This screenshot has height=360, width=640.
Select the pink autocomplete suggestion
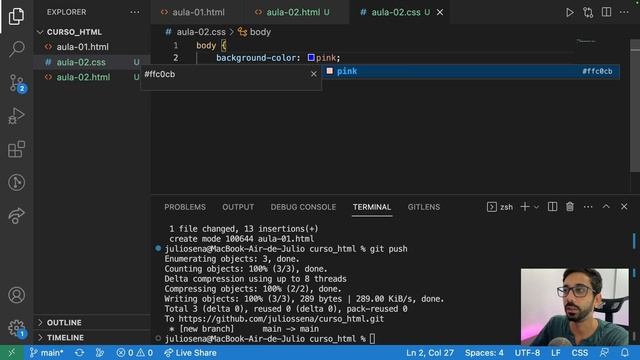click(x=471, y=71)
